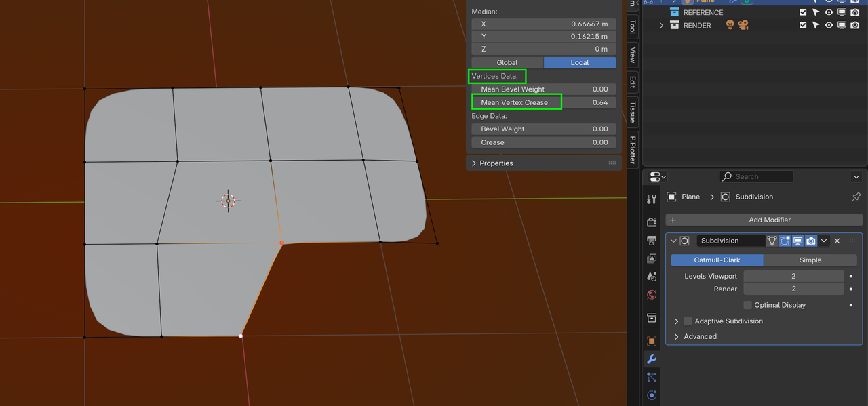Open the World properties tab

tap(652, 295)
